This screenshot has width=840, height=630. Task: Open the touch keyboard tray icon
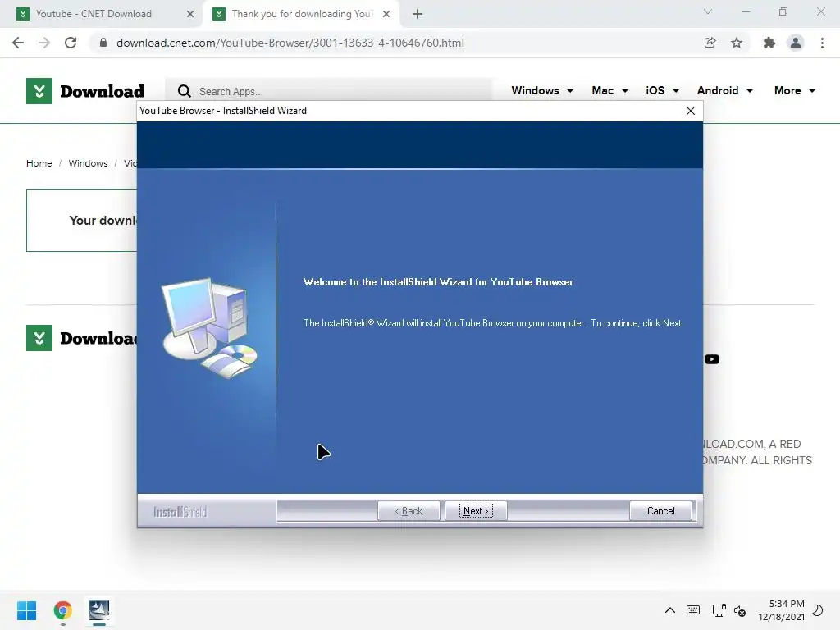coord(692,610)
